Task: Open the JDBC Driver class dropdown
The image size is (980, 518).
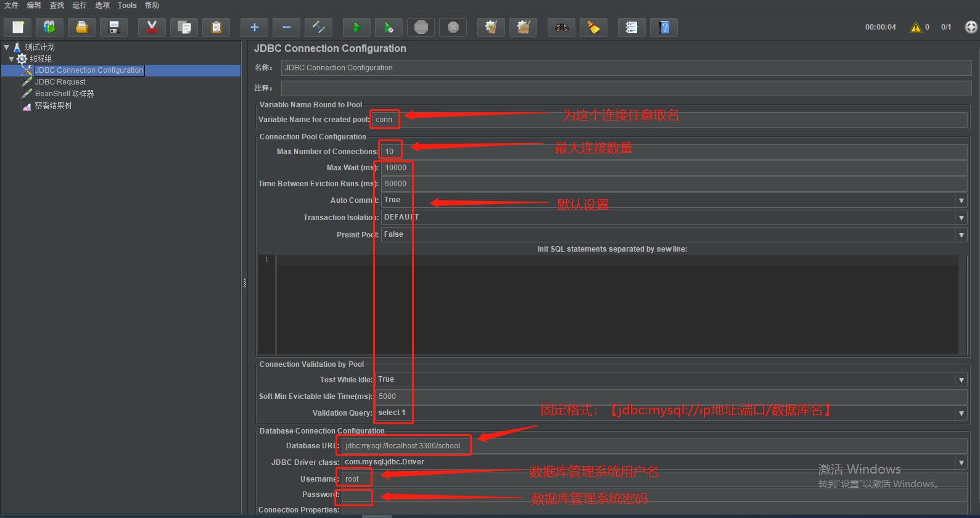Action: pos(961,462)
